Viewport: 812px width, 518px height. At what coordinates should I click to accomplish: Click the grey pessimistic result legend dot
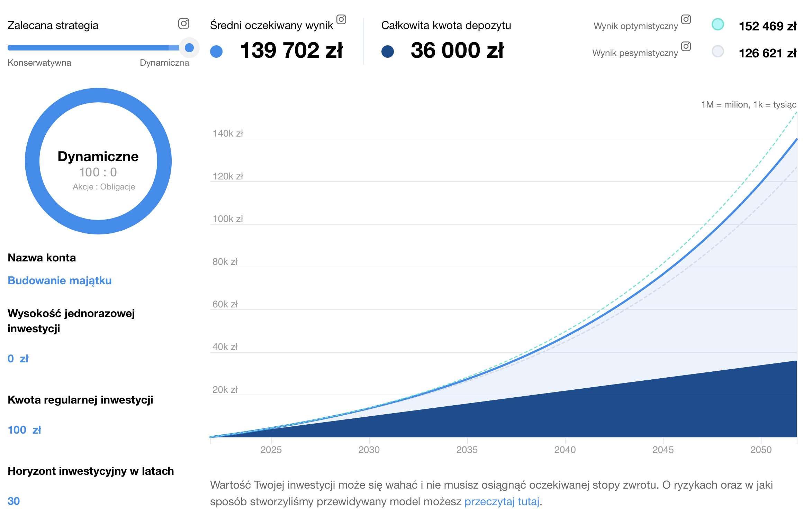(718, 51)
